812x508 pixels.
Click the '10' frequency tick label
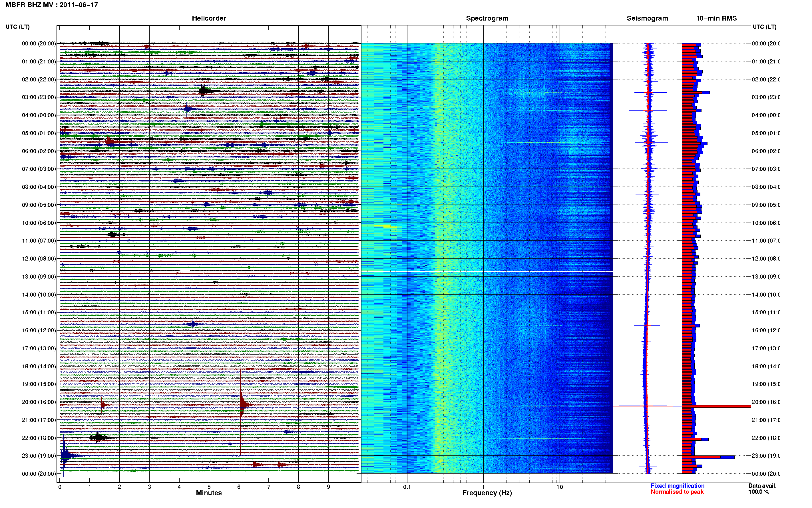pyautogui.click(x=560, y=487)
